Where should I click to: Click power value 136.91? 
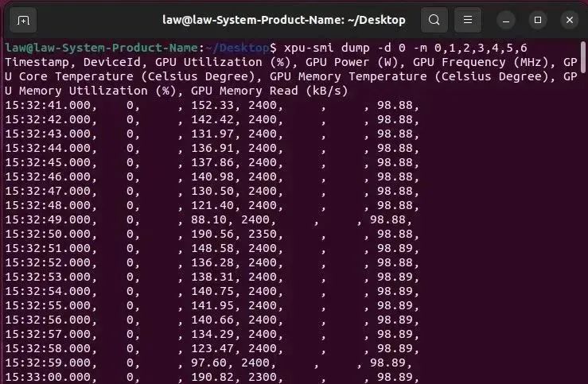[212, 148]
